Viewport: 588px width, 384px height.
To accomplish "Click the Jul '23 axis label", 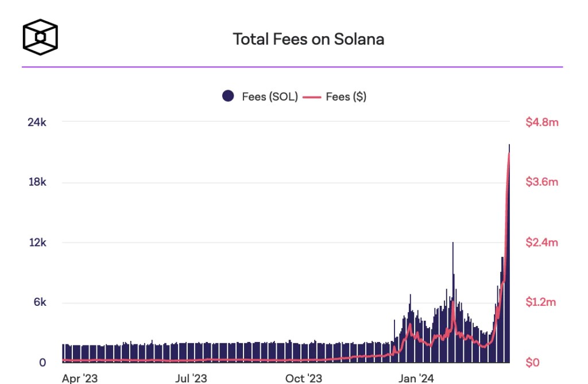I will tap(191, 378).
